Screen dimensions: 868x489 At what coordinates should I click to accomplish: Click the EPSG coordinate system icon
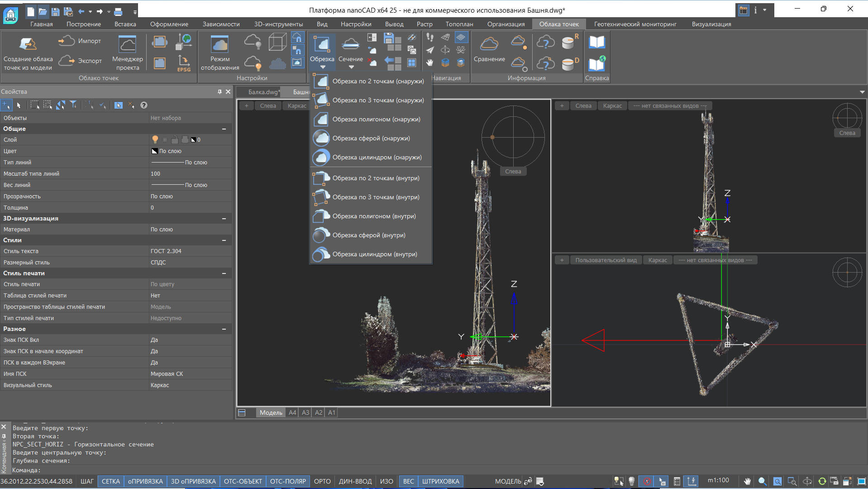click(184, 63)
